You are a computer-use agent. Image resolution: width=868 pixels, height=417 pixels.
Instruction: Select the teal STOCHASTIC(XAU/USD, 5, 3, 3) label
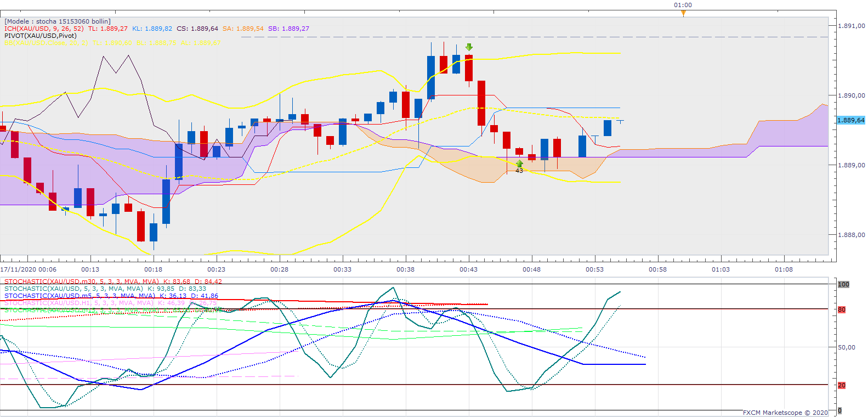coord(73,289)
